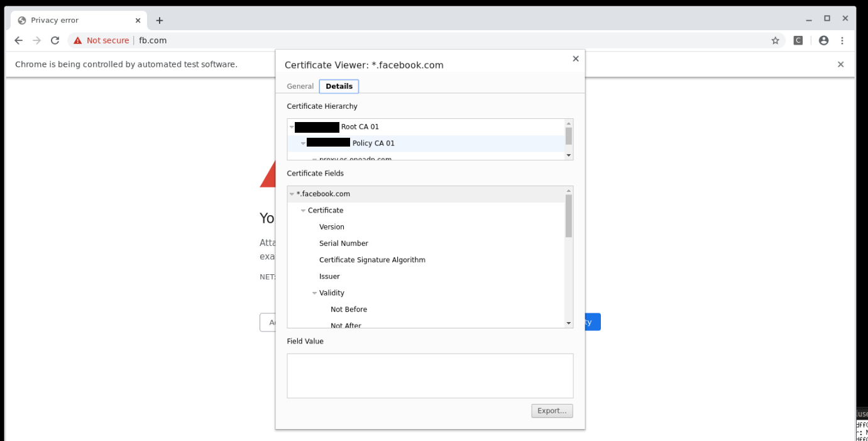Open Chrome's three-dot menu
This screenshot has width=868, height=441.
pos(843,40)
